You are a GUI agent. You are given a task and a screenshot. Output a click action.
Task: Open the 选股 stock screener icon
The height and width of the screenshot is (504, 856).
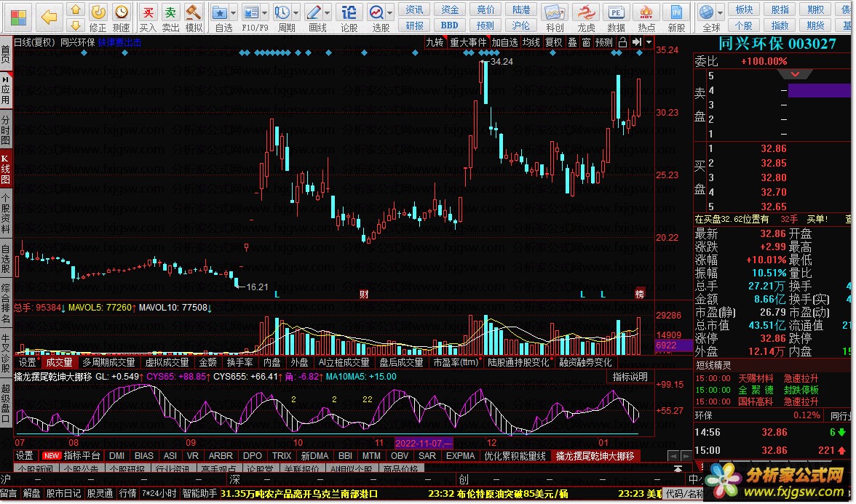[x=377, y=12]
